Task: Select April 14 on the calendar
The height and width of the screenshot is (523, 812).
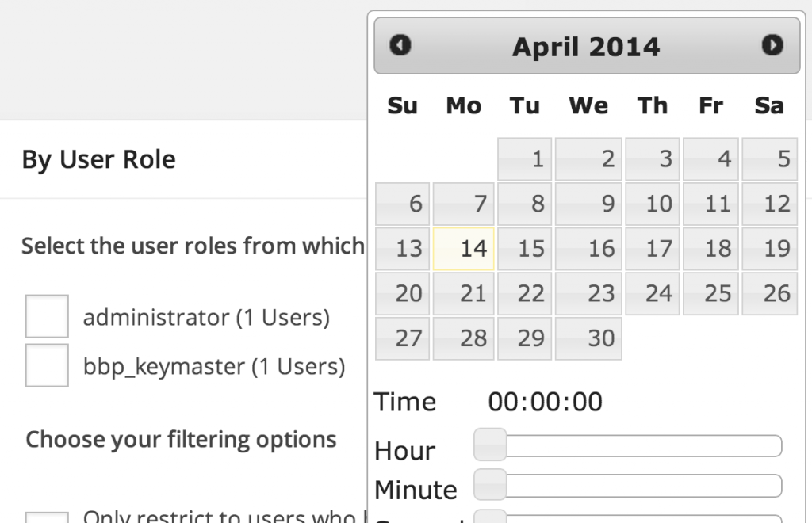Action: click(x=463, y=248)
